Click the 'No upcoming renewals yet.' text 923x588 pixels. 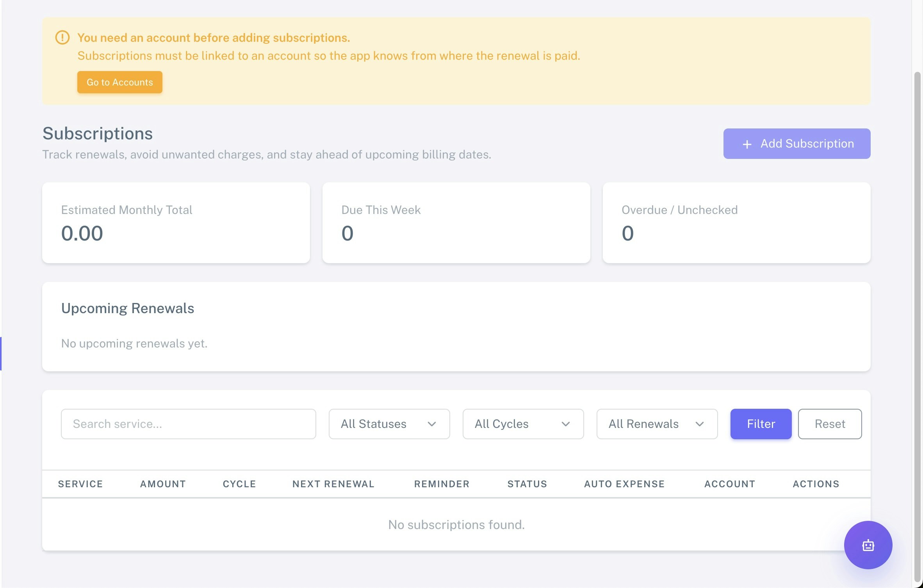click(x=134, y=343)
